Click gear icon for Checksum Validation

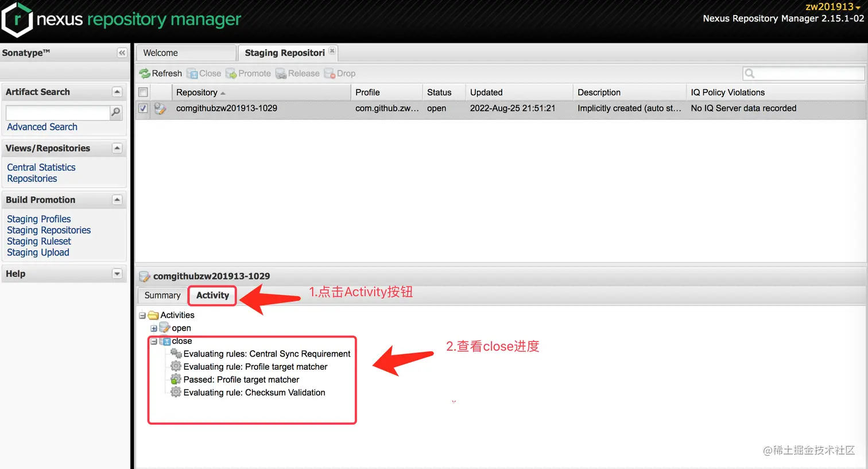pyautogui.click(x=176, y=392)
